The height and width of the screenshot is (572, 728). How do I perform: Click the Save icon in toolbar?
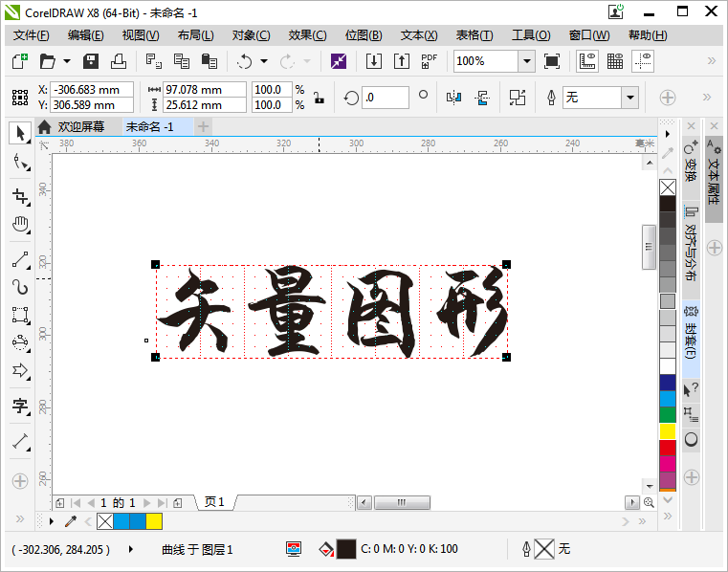92,61
